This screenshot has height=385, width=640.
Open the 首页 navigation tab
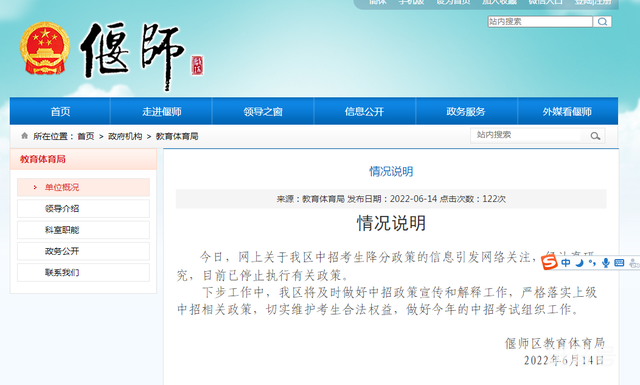(60, 111)
